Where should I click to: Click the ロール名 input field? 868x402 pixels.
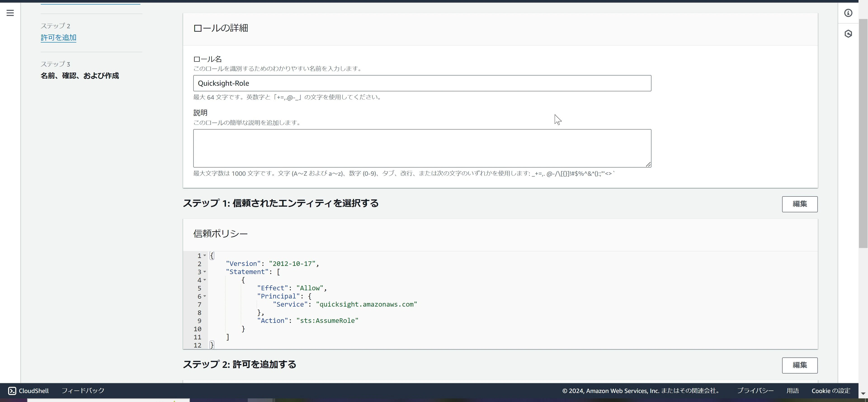pyautogui.click(x=422, y=83)
